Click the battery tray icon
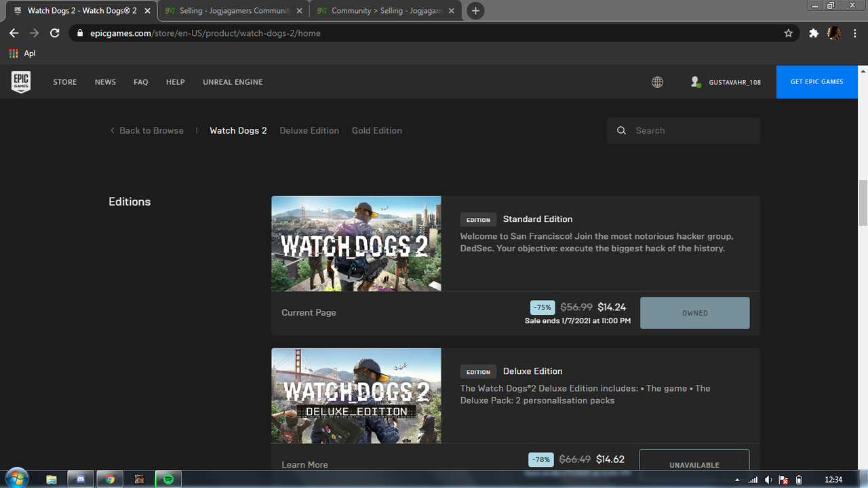Viewport: 868px width, 488px height. coord(799,480)
